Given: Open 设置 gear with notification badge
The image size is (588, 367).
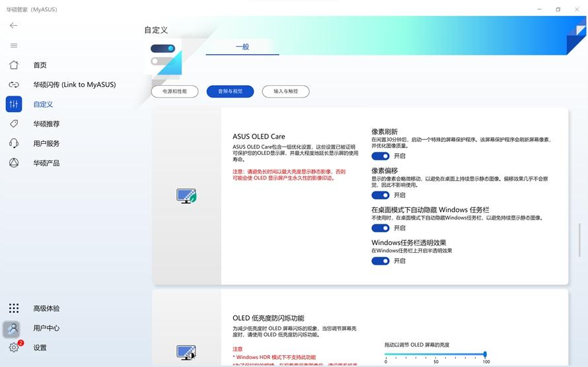Looking at the screenshot, I should tap(13, 348).
